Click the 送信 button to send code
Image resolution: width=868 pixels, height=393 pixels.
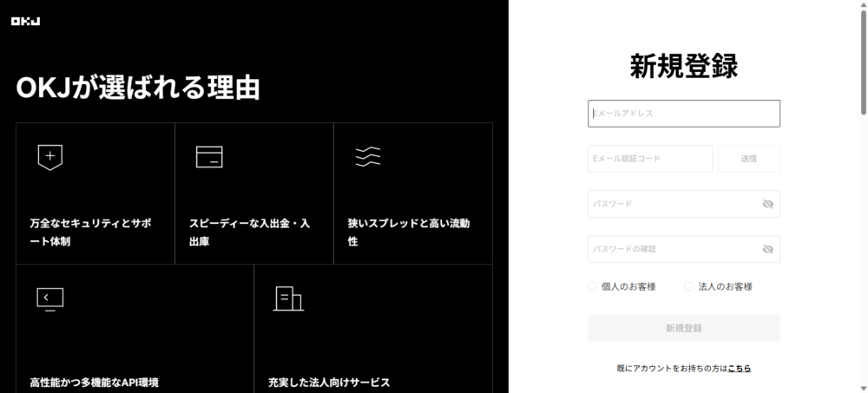pos(748,159)
